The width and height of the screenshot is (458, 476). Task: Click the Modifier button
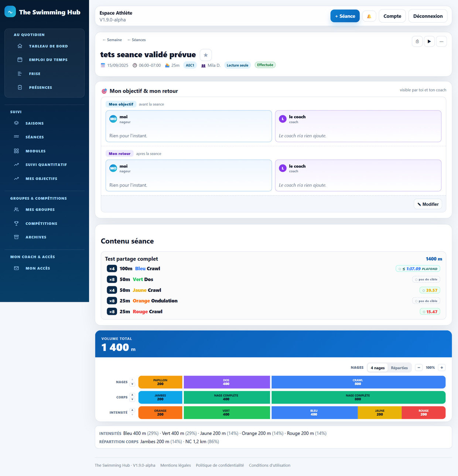[428, 204]
